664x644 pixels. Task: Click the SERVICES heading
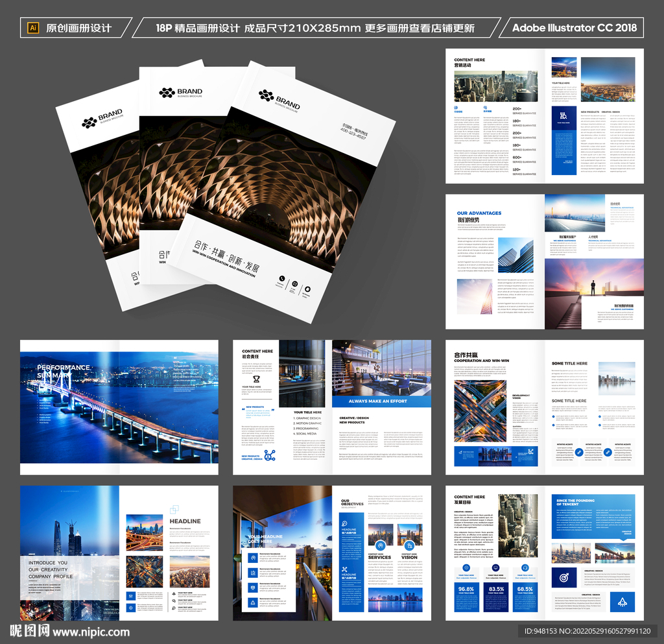point(379,557)
